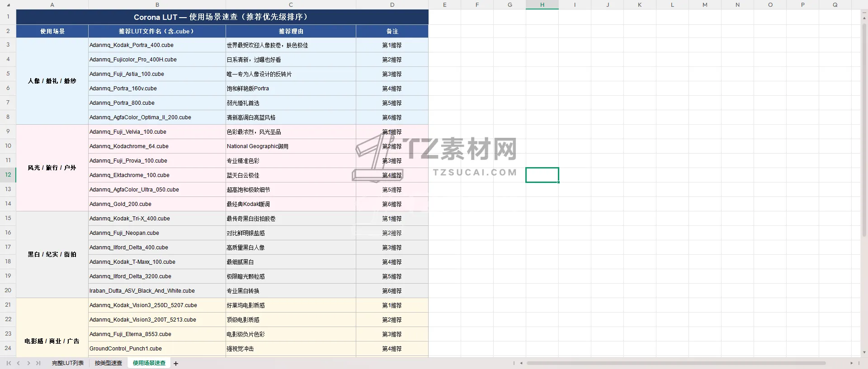
Task: Click the National Geographic御用 reason cell
Action: (x=291, y=146)
